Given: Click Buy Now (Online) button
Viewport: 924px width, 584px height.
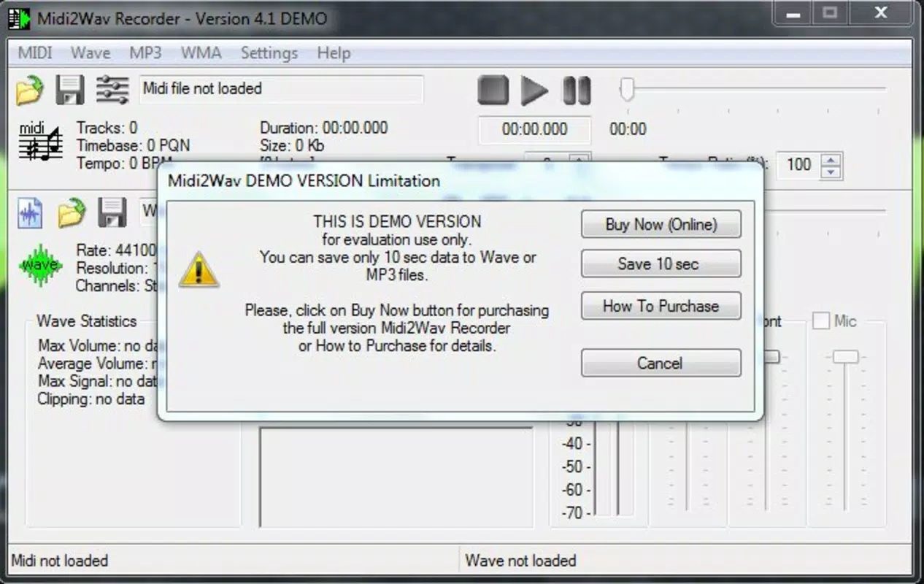Looking at the screenshot, I should point(661,224).
